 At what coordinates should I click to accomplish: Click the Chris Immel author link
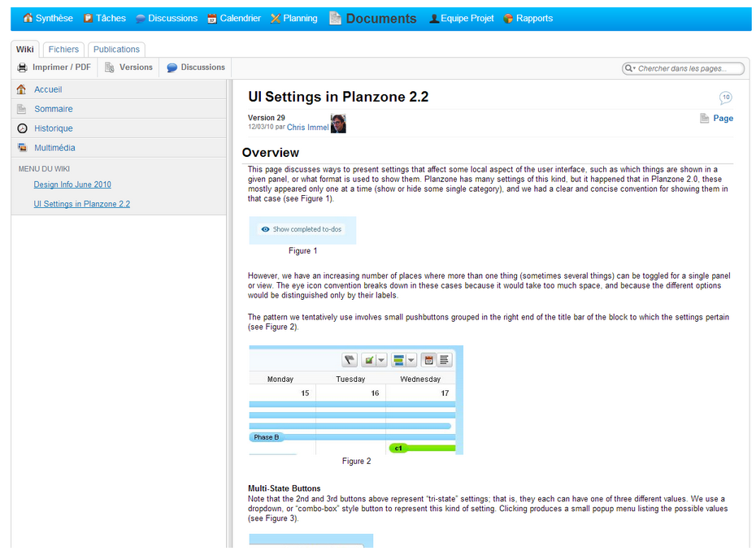pyautogui.click(x=307, y=127)
